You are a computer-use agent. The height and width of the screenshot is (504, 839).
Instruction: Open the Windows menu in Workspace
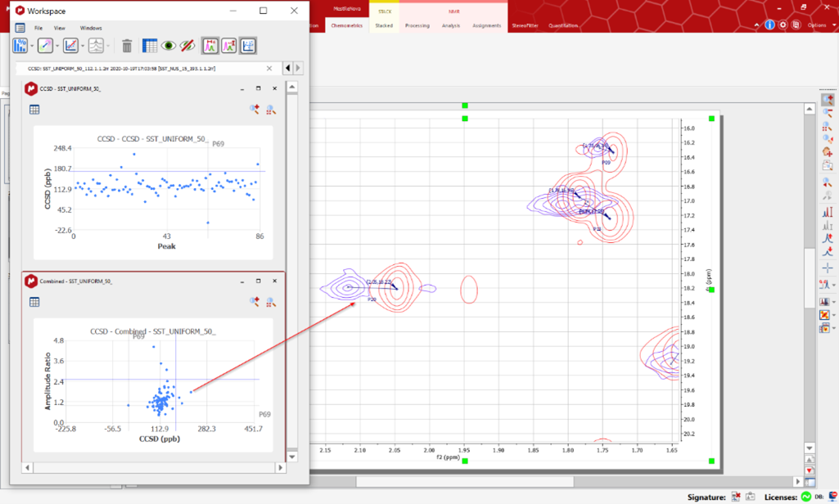(x=91, y=28)
